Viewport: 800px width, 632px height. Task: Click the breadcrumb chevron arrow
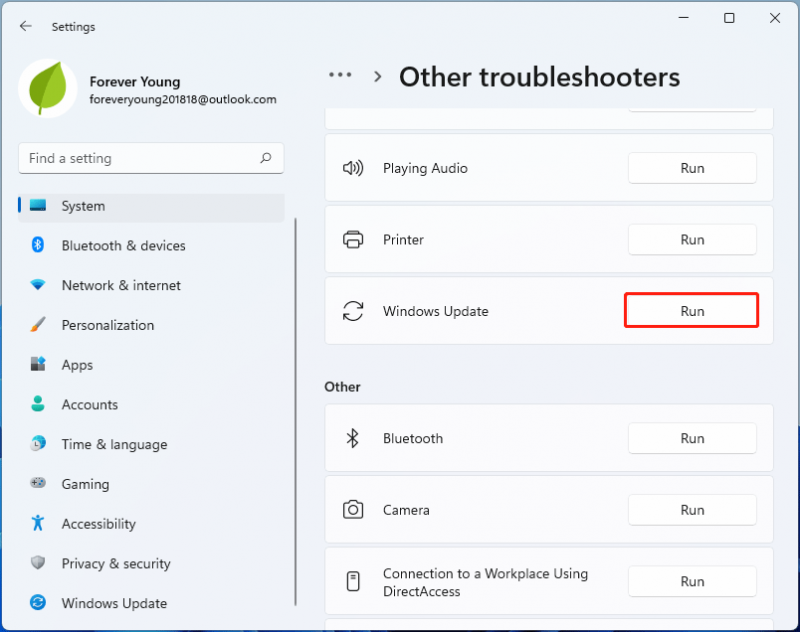(x=378, y=77)
